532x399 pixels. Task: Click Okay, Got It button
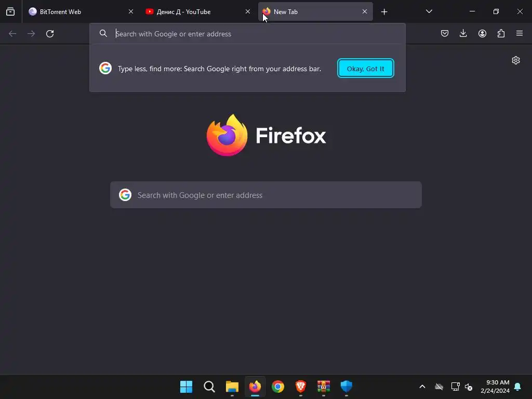coord(365,69)
